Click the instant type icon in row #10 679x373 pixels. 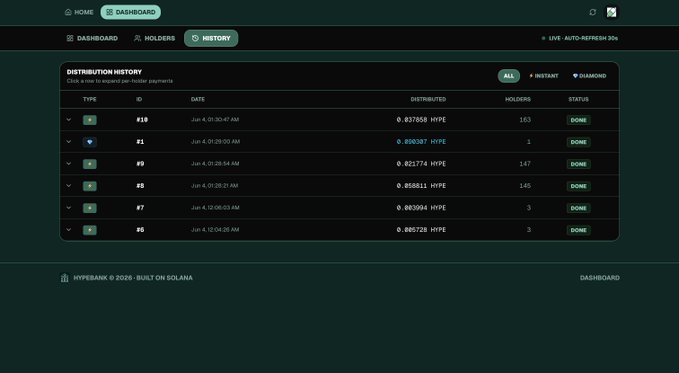(90, 120)
